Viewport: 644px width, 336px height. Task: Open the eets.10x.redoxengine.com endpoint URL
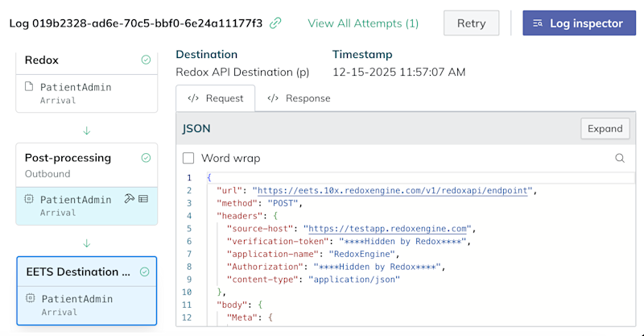coord(392,190)
